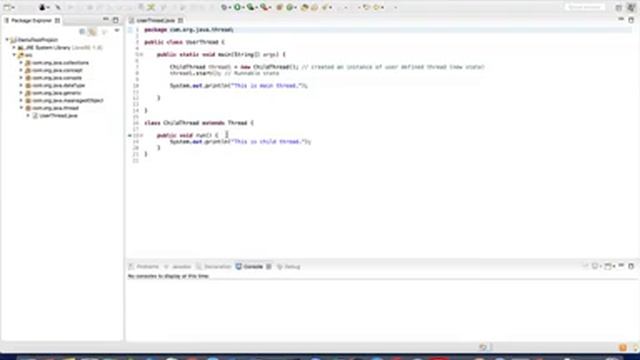Click Display Selected Console icon

coord(595,266)
